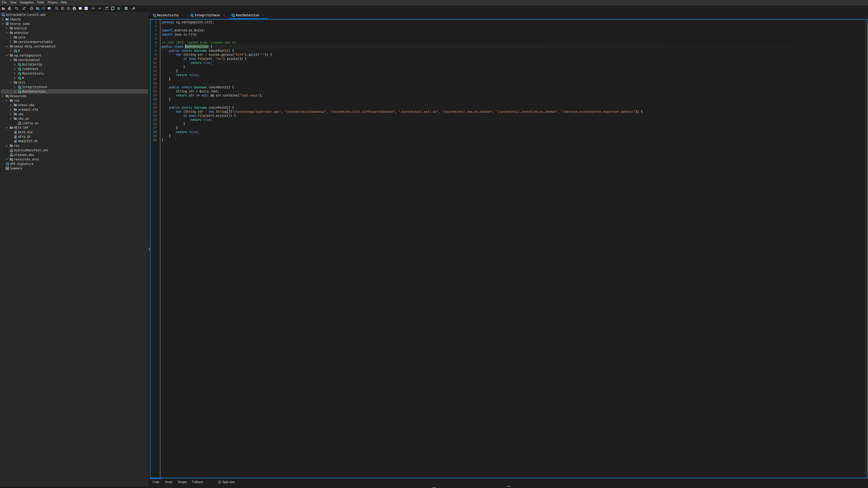The image size is (868, 488).
Task: Collapse the META-INF folder
Action: point(7,128)
